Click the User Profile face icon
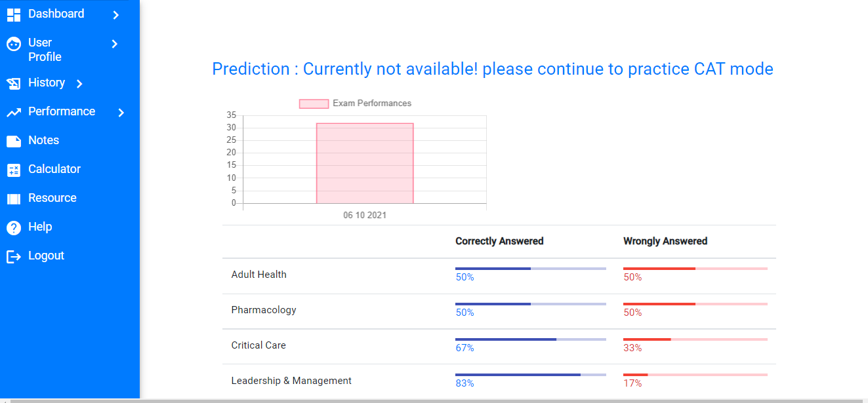Viewport: 868px width, 403px height. tap(14, 44)
